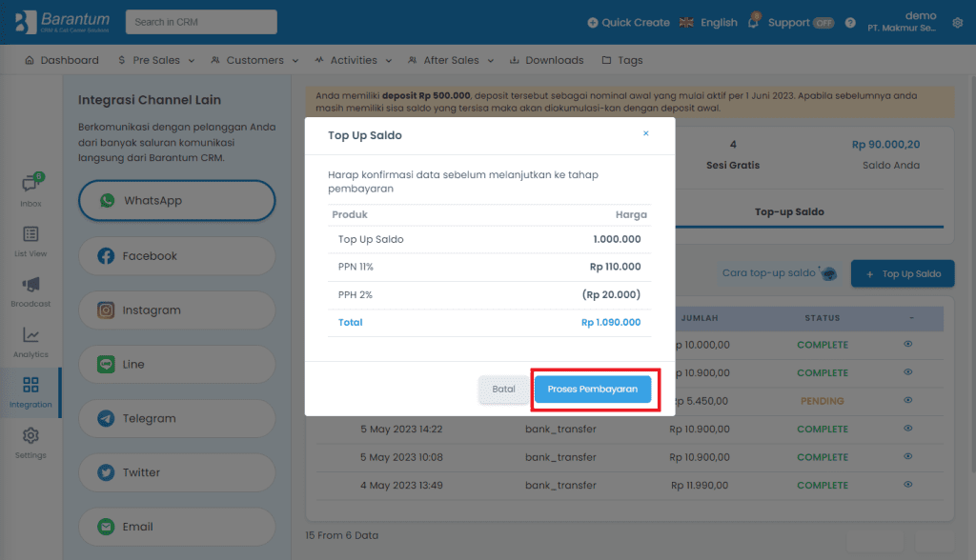Open the Support notifications bell
The width and height of the screenshot is (976, 560).
(x=753, y=21)
